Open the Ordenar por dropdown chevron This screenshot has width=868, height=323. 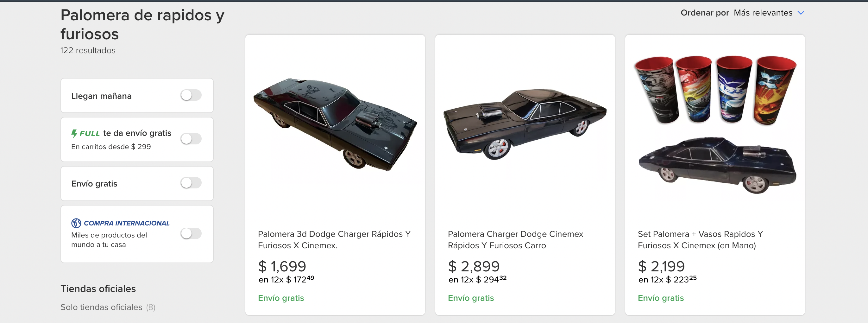[x=801, y=13]
